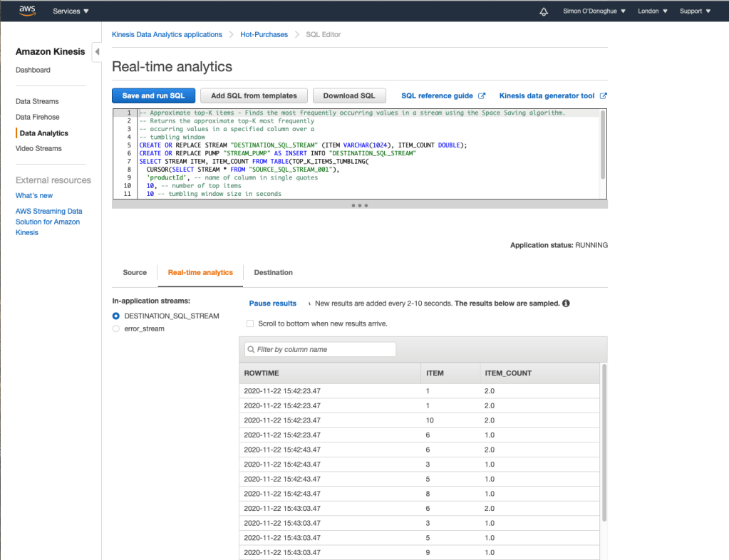The height and width of the screenshot is (560, 729).
Task: Click the Save and run SQL button
Action: point(153,95)
